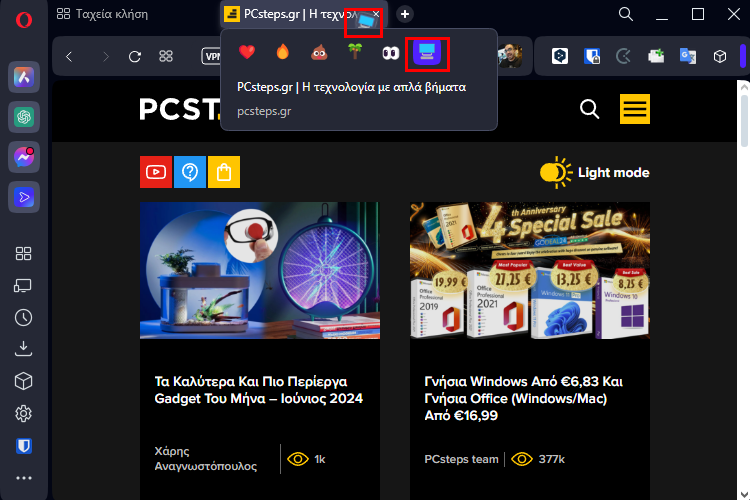The width and height of the screenshot is (750, 500).
Task: Switch to the Ταχεία κλήση tab
Action: pyautogui.click(x=102, y=14)
